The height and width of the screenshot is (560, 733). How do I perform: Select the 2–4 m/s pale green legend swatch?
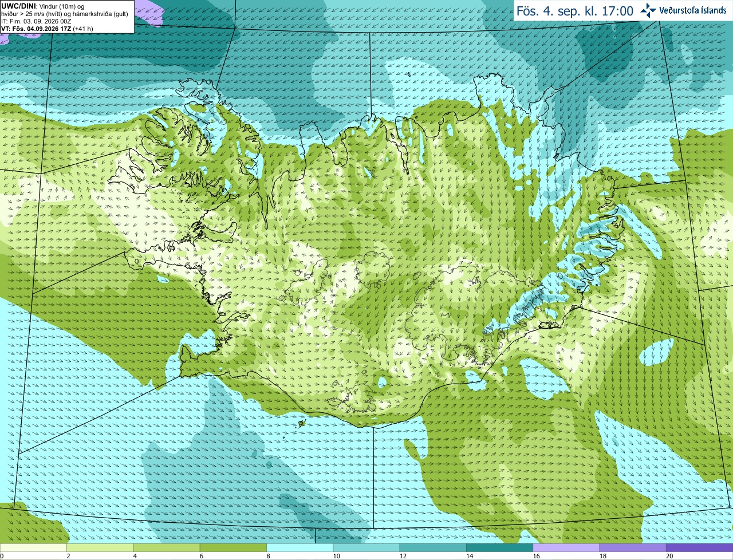[x=100, y=547]
